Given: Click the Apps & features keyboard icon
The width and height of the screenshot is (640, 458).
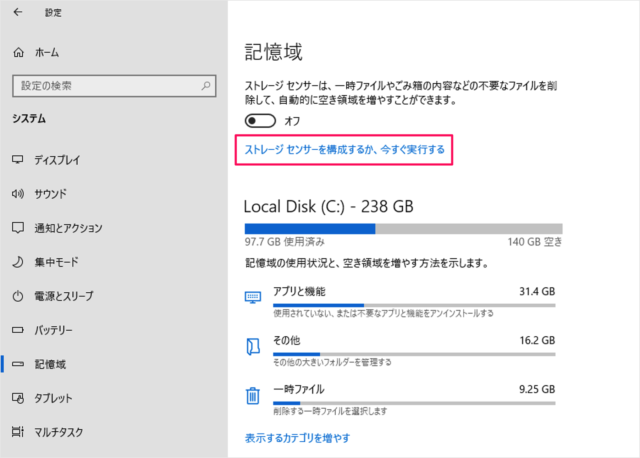Looking at the screenshot, I should click(x=253, y=297).
